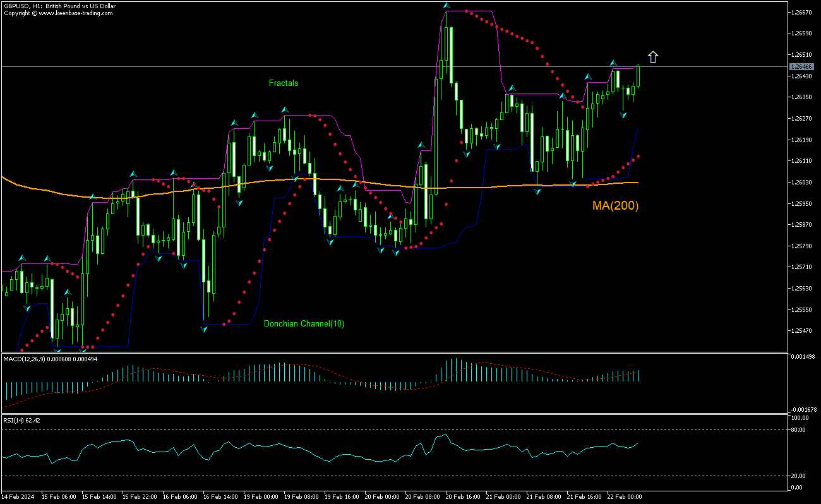The image size is (821, 504).
Task: Click the 16 Feb 14:00 time label
Action: coord(220,497)
